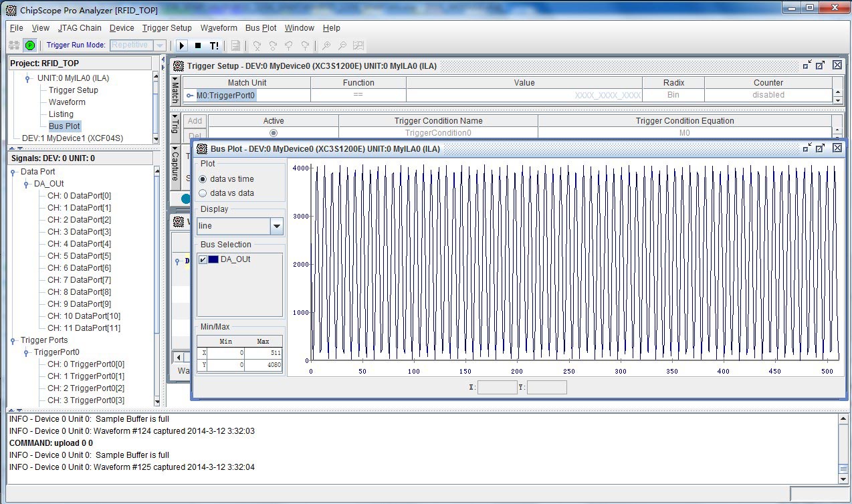This screenshot has width=852, height=504.
Task: Click the T! trigger immediate icon
Action: coord(214,45)
